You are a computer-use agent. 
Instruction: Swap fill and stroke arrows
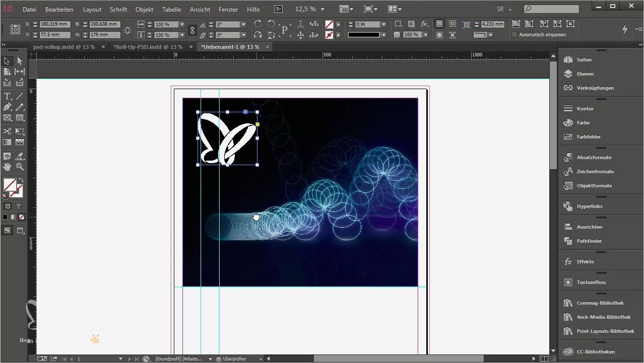click(x=21, y=180)
